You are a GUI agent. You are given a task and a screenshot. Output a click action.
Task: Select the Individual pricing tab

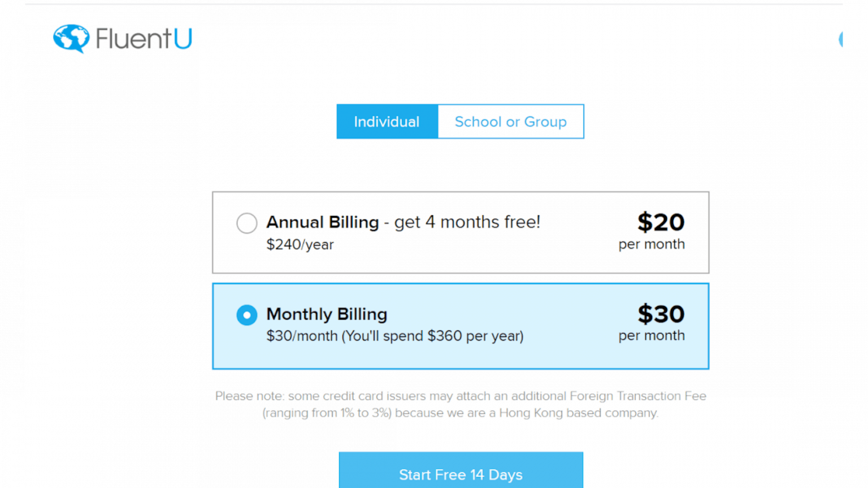coord(387,121)
